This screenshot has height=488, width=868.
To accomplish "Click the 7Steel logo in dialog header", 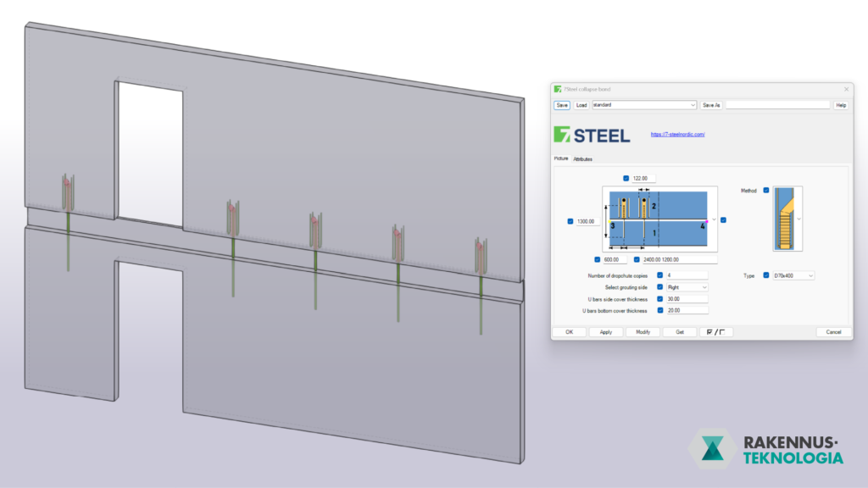I will pyautogui.click(x=592, y=135).
